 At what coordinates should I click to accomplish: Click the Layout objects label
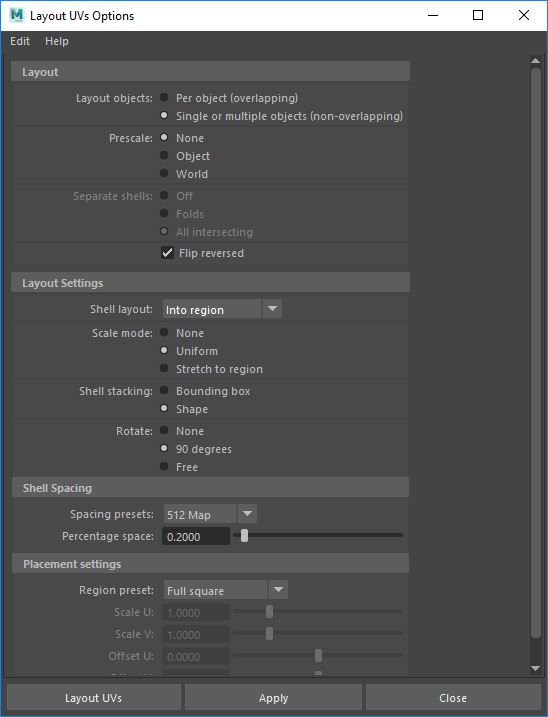114,98
